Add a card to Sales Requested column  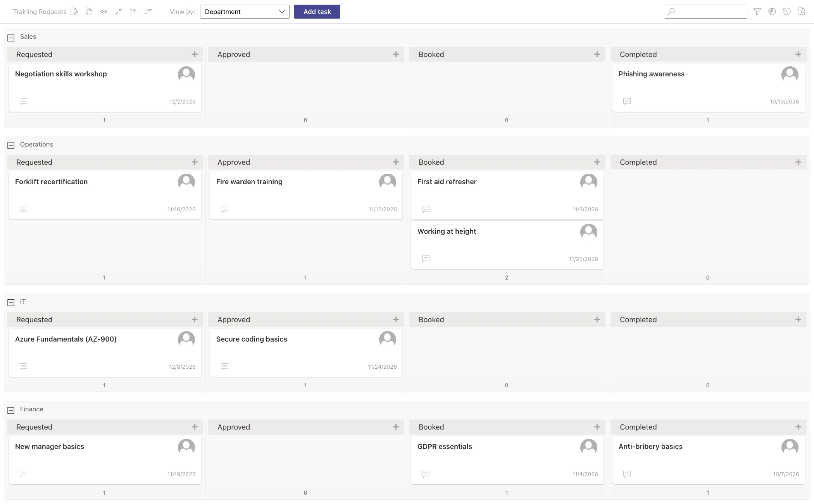coord(195,54)
